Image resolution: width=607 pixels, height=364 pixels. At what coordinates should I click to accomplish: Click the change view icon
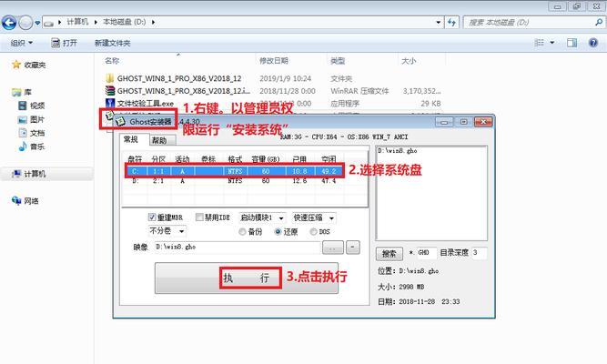click(x=539, y=43)
